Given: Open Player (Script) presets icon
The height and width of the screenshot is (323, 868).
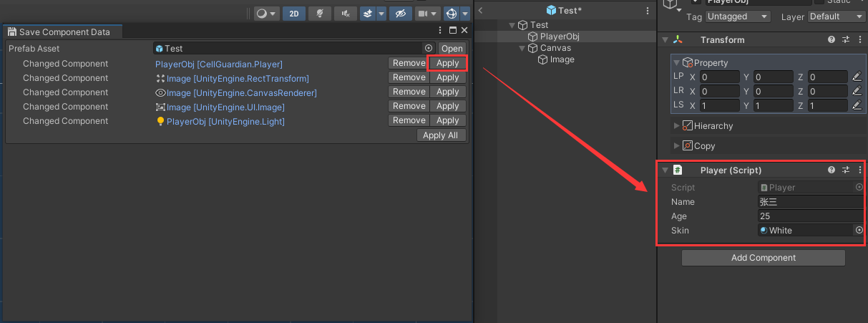Looking at the screenshot, I should pyautogui.click(x=845, y=170).
